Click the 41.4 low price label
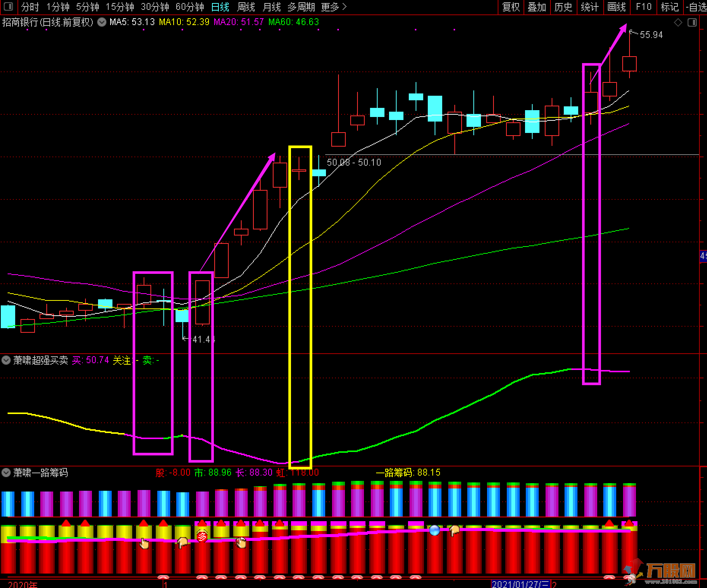707x588 pixels. (x=203, y=339)
